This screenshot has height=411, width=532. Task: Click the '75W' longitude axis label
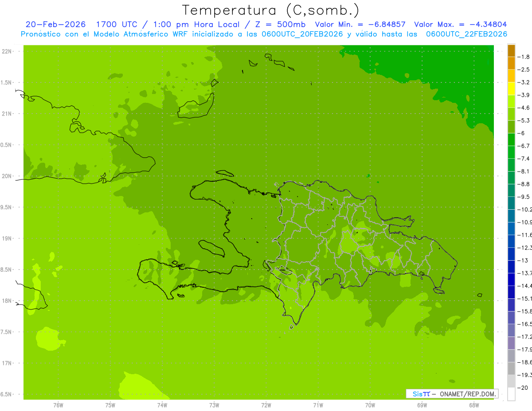110,404
